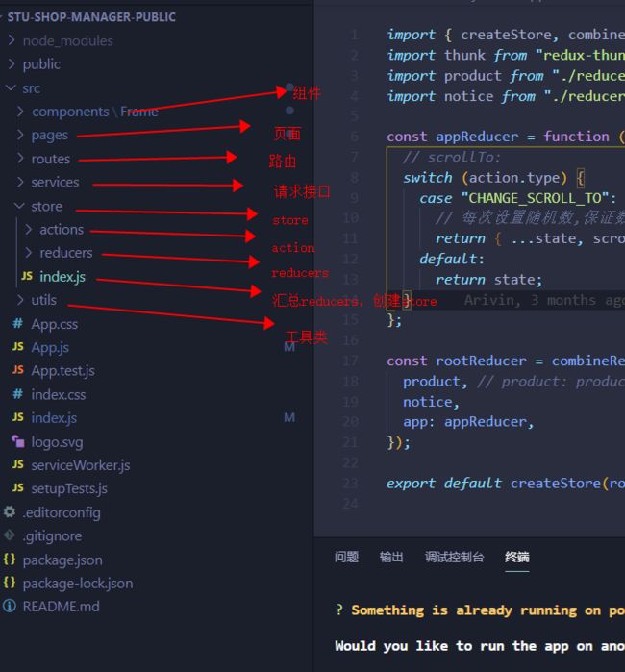Open the 输出 (Output) panel tab
Viewport: 625px width, 672px height.
click(x=391, y=557)
